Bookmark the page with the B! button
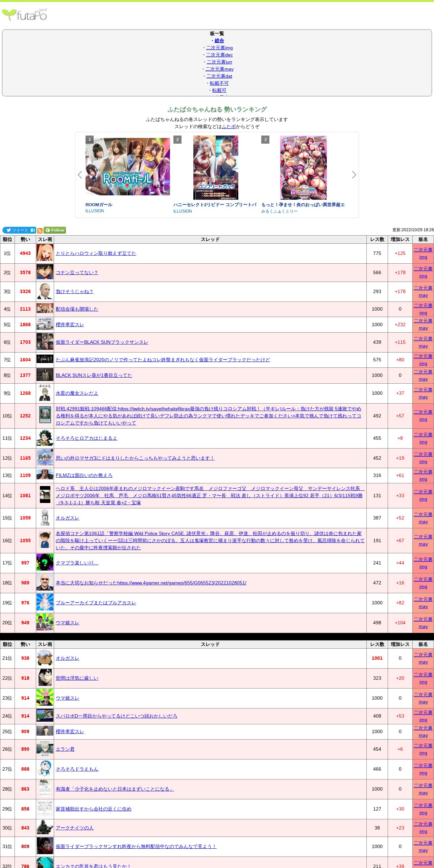 coord(33,230)
